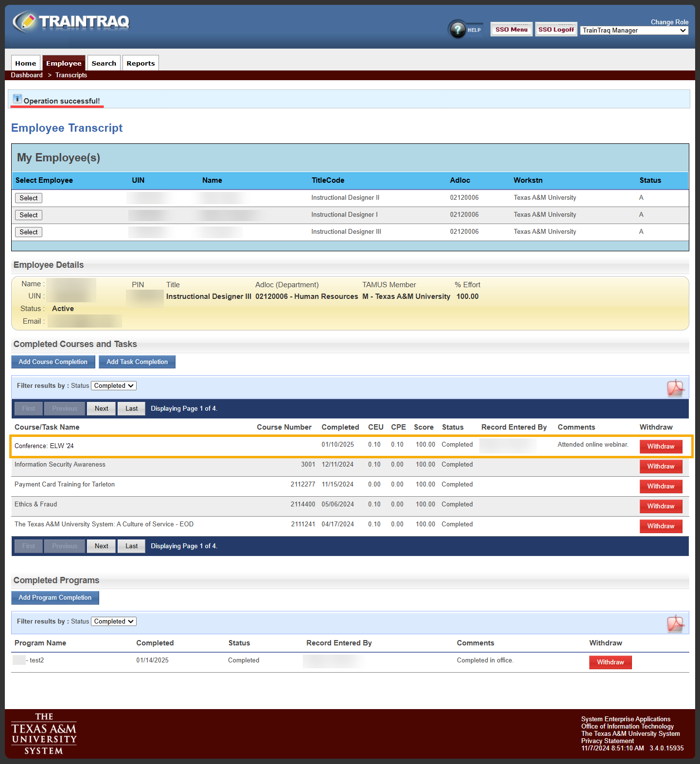Open the Help icon
The height and width of the screenshot is (764, 700).
tap(457, 30)
